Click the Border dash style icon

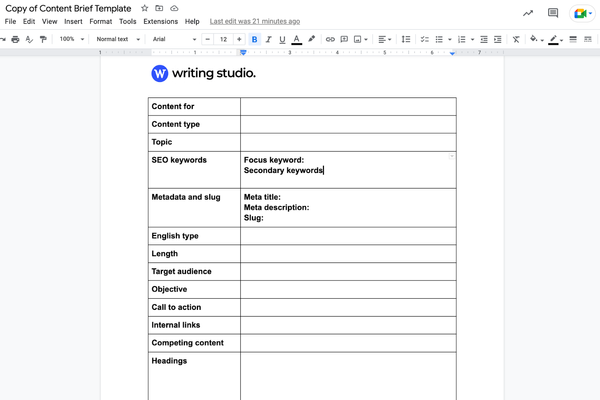[x=588, y=39]
